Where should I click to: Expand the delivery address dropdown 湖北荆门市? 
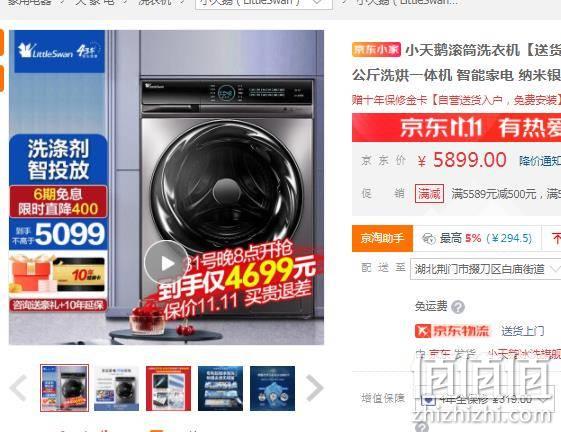(486, 269)
